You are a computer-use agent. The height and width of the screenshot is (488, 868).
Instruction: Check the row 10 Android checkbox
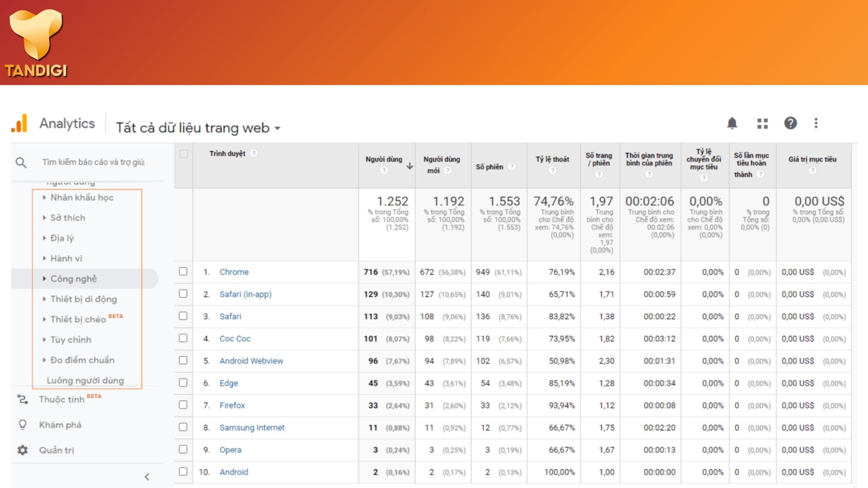(183, 471)
